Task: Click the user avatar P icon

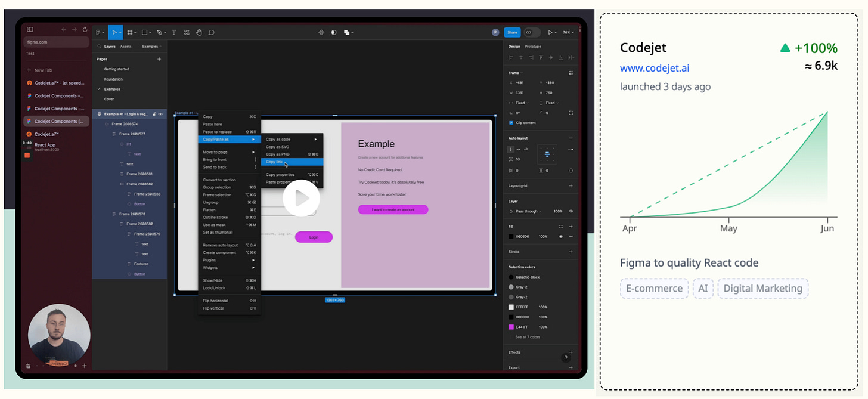Action: [495, 32]
